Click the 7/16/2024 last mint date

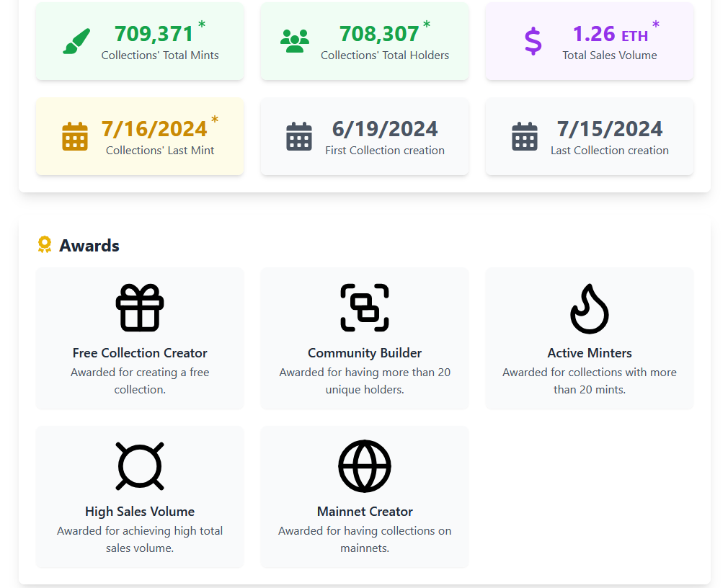pos(154,129)
